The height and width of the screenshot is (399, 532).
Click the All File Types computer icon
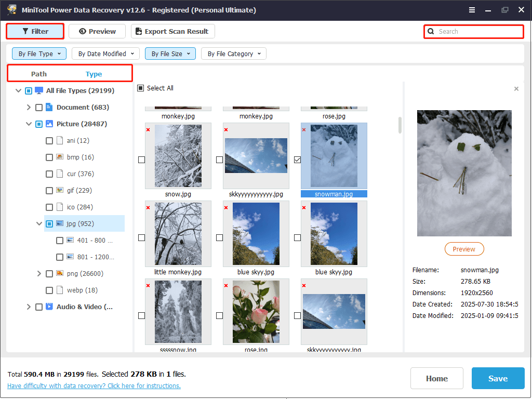[39, 90]
